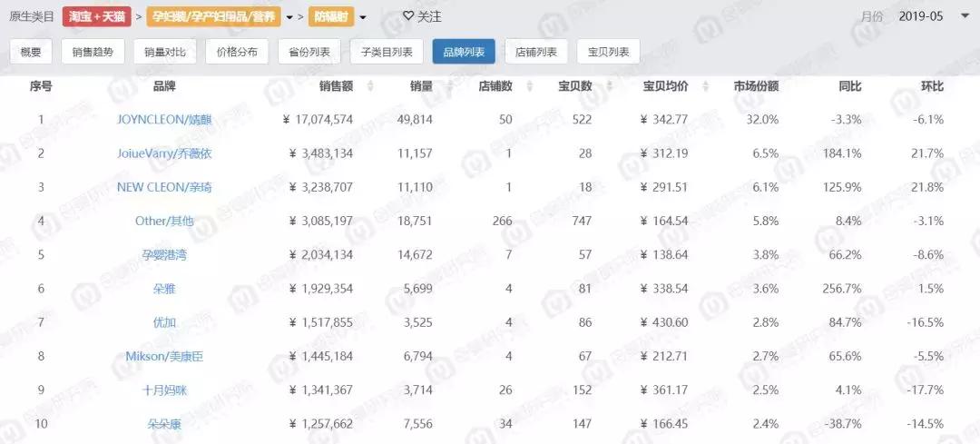Click average price ¥ 430.60
This screenshot has height=444, width=980.
663,322
